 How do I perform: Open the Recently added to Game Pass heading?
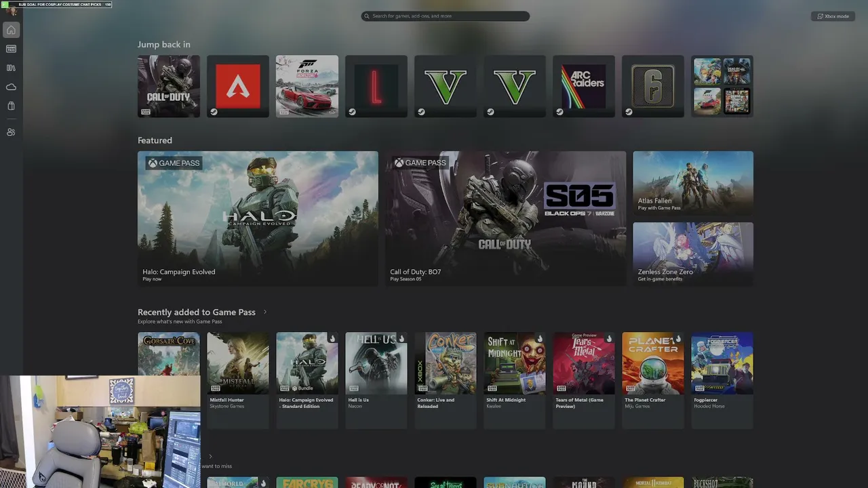[x=197, y=312]
